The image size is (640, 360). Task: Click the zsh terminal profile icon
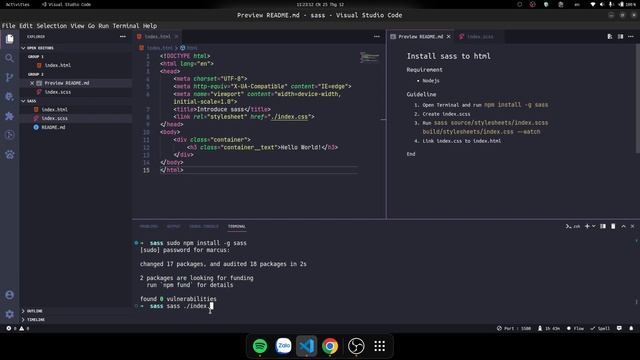point(573,226)
